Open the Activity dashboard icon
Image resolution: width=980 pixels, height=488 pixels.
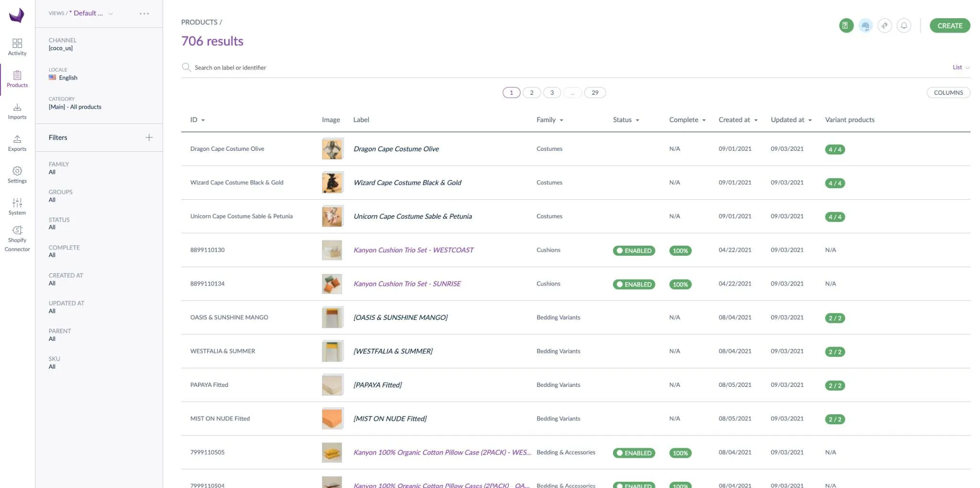[x=17, y=46]
